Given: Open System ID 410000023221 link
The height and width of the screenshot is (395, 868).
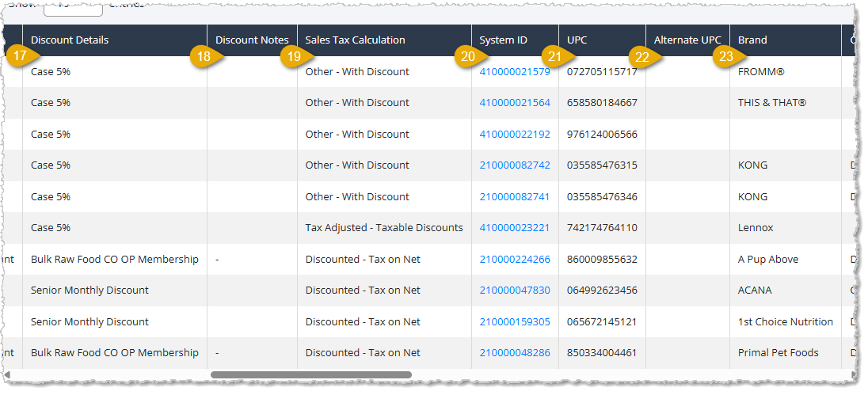Looking at the screenshot, I should [x=515, y=227].
